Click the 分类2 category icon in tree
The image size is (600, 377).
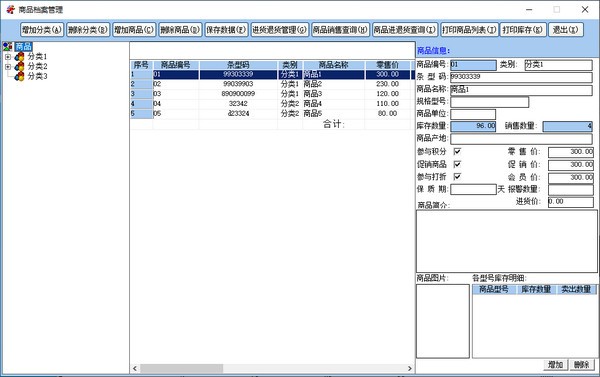19,67
